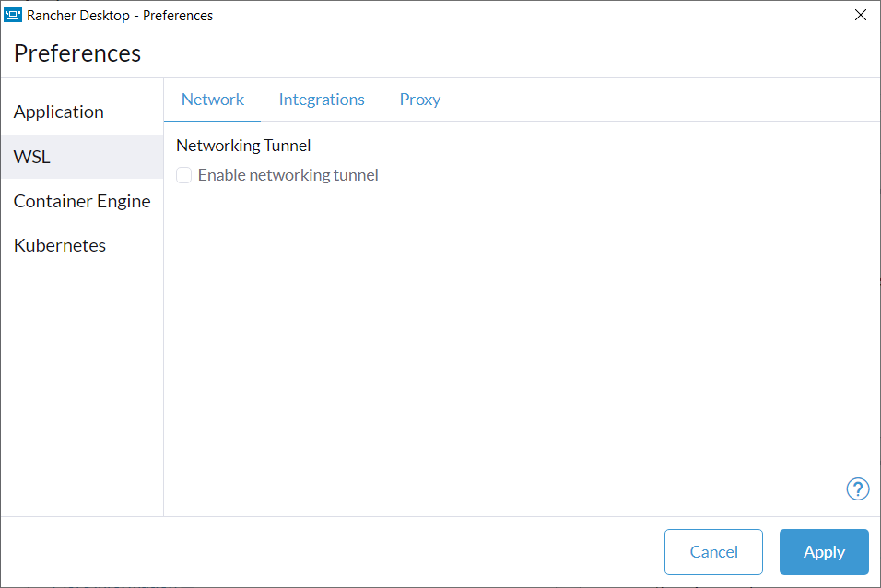Enable the networking tunnel checkbox
Screen dimensions: 881x588
click(x=183, y=175)
